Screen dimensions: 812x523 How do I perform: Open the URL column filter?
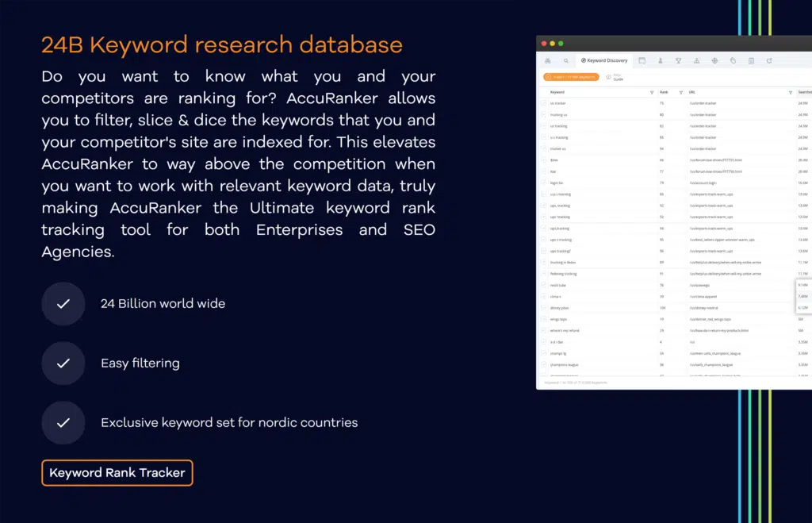point(790,92)
